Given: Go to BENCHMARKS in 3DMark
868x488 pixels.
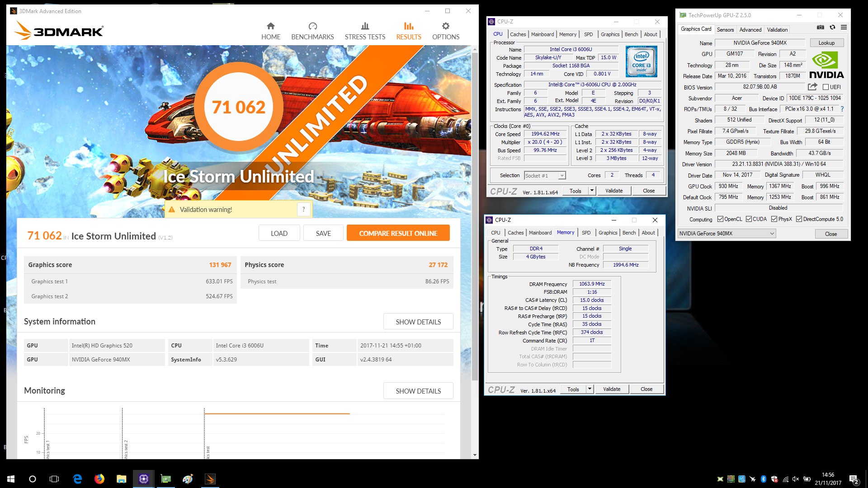Looking at the screenshot, I should [x=312, y=31].
